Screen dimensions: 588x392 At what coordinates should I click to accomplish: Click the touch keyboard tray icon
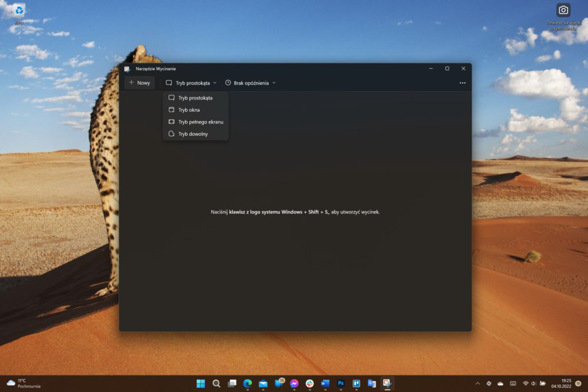(513, 383)
